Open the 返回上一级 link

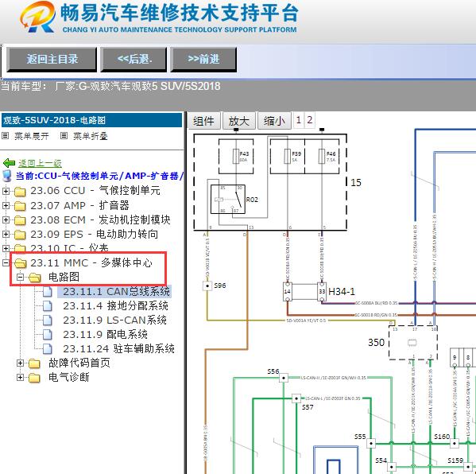[x=40, y=164]
